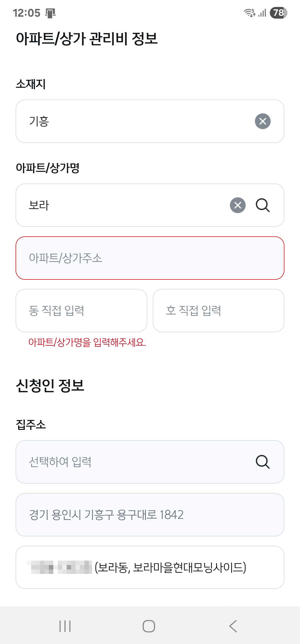Select the 아파트/상가주소 field outlined in red
Screen dimensions: 300x644
click(150, 258)
